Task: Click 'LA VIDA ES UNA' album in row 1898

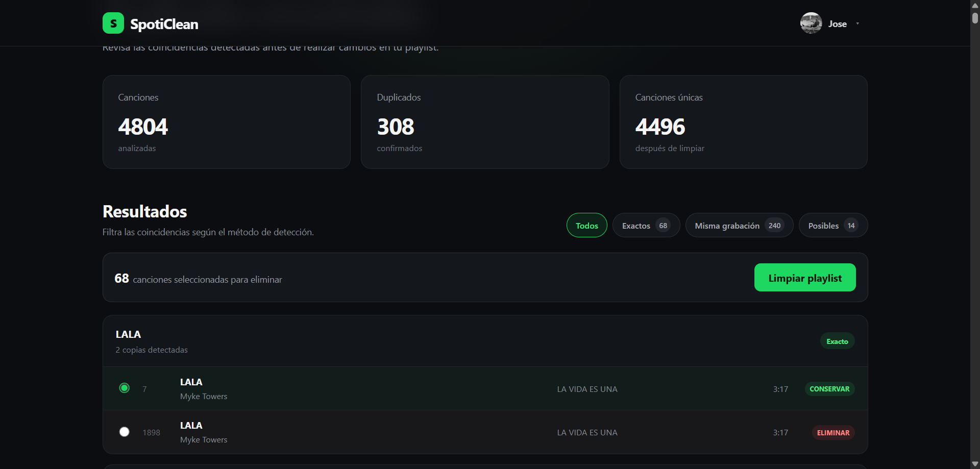Action: click(x=587, y=432)
